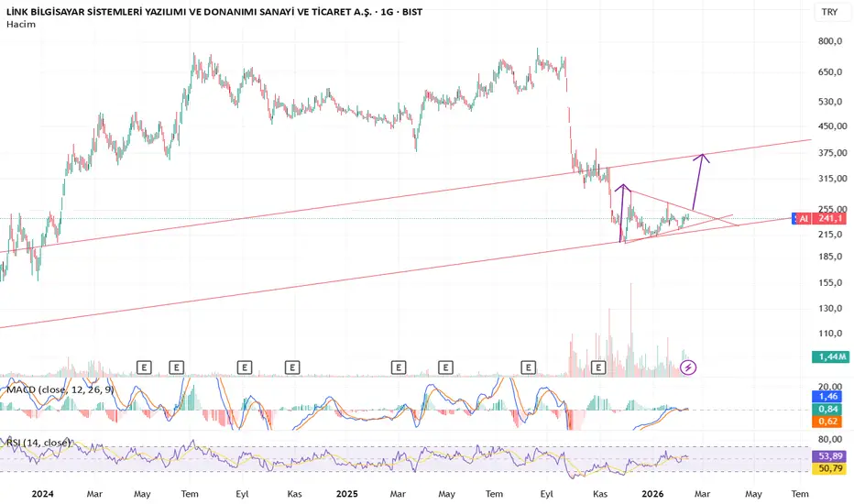Select the E earnings marker above May 2025

click(445, 367)
